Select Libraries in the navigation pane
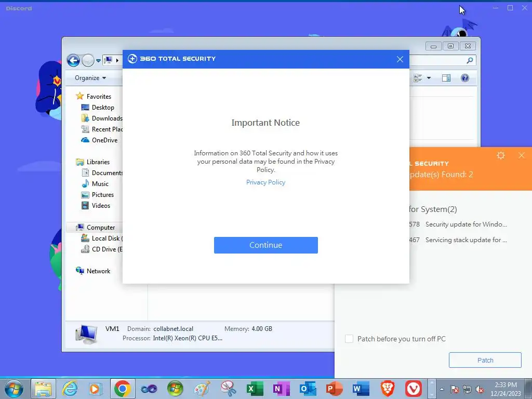Screen dimensions: 532x399 point(93,162)
